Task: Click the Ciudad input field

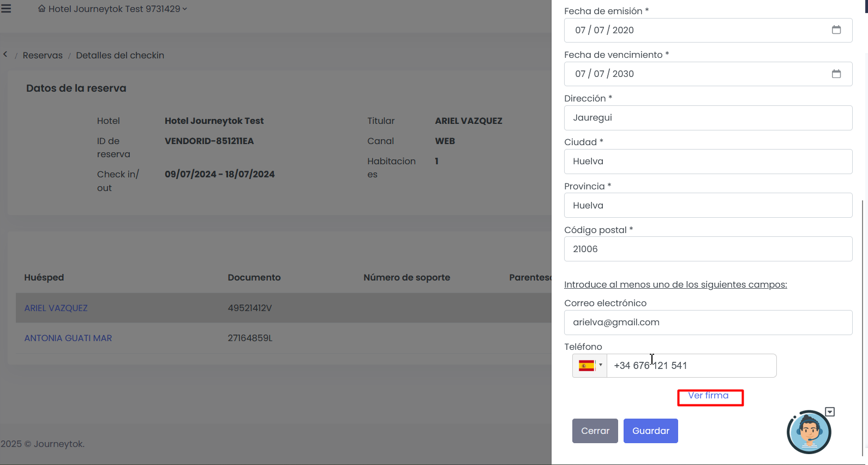Action: coord(708,162)
